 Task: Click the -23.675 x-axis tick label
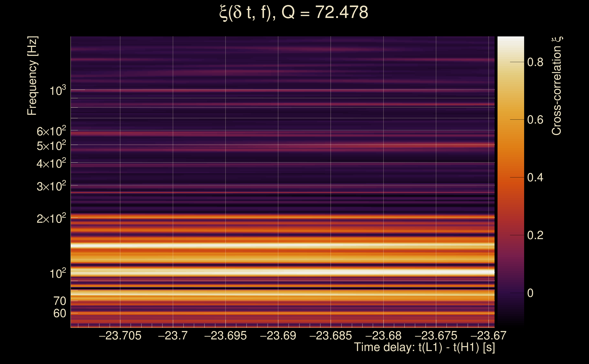coord(436,336)
